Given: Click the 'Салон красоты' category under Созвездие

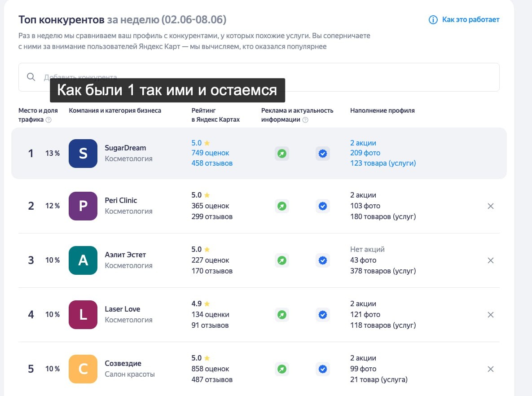Looking at the screenshot, I should (130, 374).
